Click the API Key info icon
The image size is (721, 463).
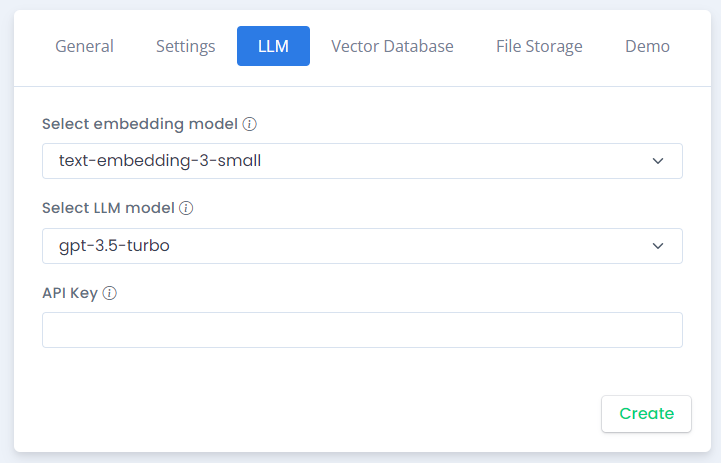[109, 293]
